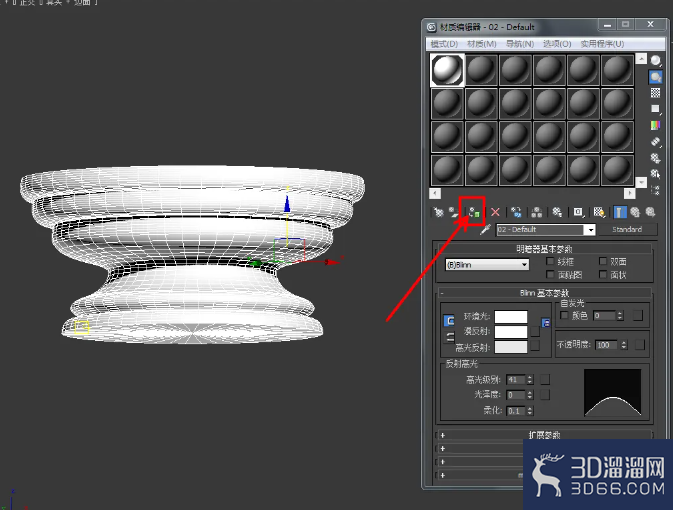Screen dimensions: 673x510
Task: Tick the 自发光 颜色 checkbox
Action: point(564,316)
